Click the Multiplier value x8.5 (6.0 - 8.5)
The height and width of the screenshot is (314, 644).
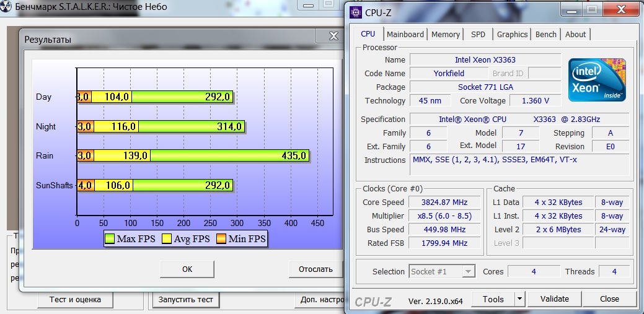coord(444,216)
